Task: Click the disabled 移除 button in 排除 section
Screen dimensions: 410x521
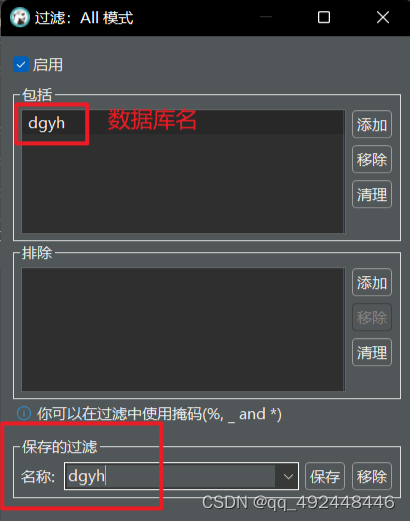Action: coord(372,317)
